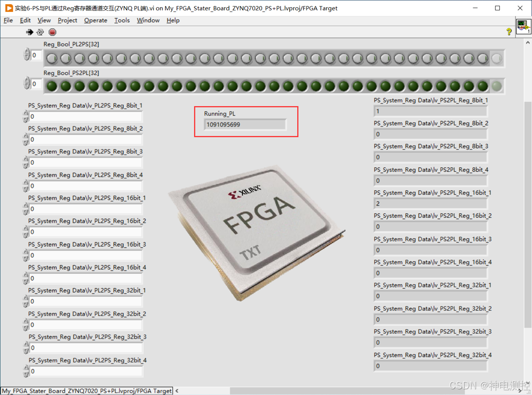
Task: Click the PL2PS_Reg_16bit_3 stepper arrows
Action: [x=26, y=255]
